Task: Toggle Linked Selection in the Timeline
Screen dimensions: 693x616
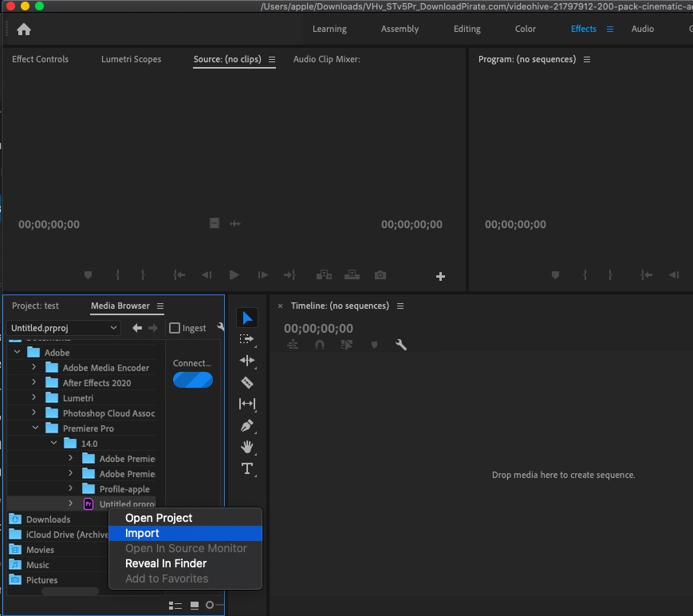Action: [x=347, y=345]
